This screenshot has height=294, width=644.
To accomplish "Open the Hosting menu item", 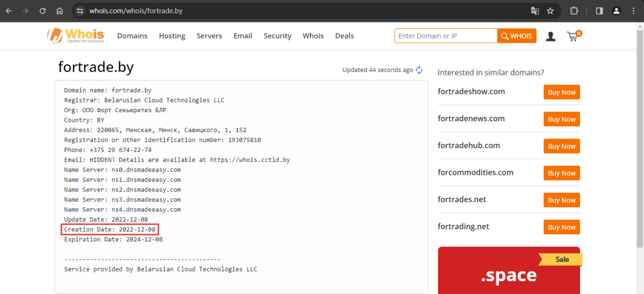I will click(172, 36).
